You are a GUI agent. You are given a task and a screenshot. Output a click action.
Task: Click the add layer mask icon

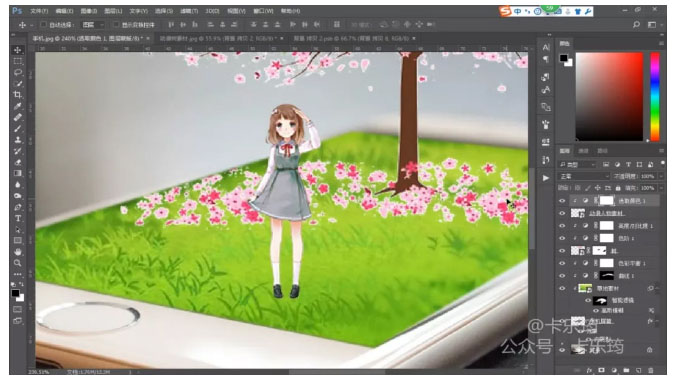(601, 370)
